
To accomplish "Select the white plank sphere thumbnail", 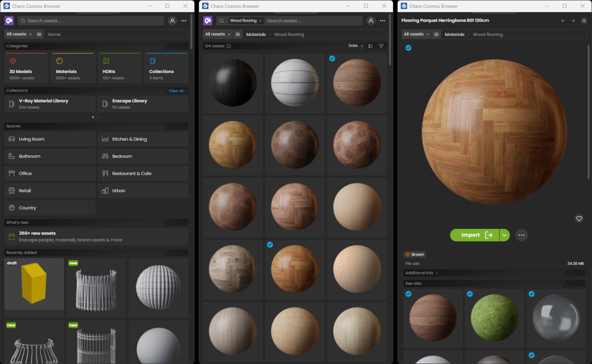I will coord(295,83).
